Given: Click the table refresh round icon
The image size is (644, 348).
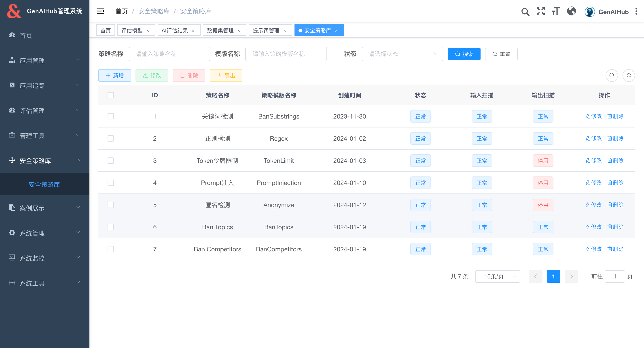Looking at the screenshot, I should pyautogui.click(x=629, y=76).
